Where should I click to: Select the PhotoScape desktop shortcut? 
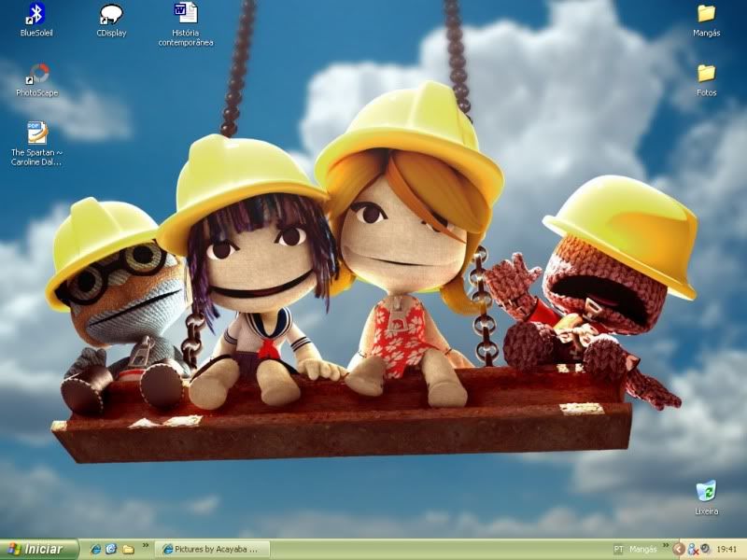36,80
